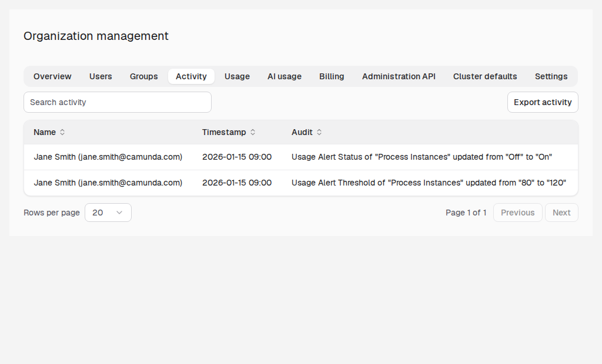This screenshot has width=602, height=364.
Task: Sort by Name column icon
Action: pyautogui.click(x=62, y=132)
